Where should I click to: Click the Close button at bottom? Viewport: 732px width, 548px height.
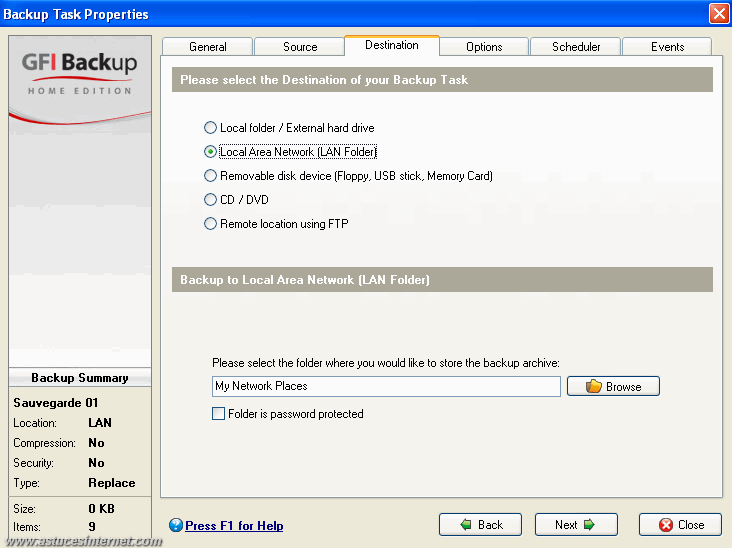[x=680, y=525]
